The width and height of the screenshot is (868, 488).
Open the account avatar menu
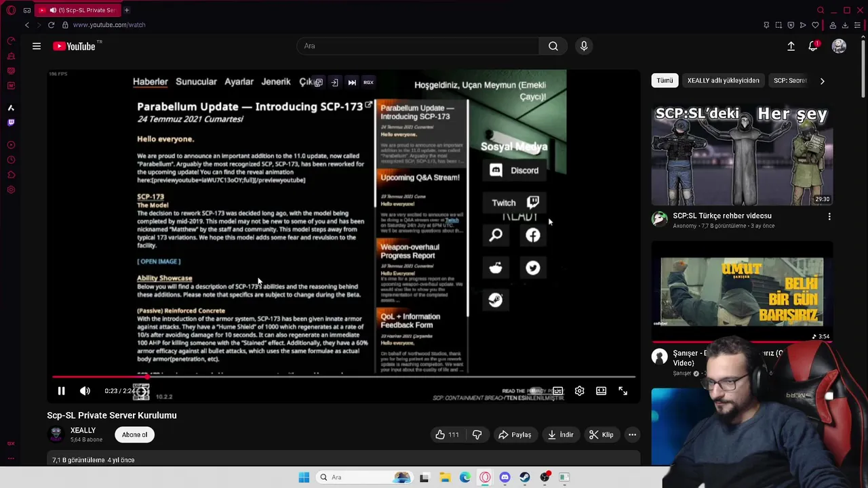coord(839,46)
